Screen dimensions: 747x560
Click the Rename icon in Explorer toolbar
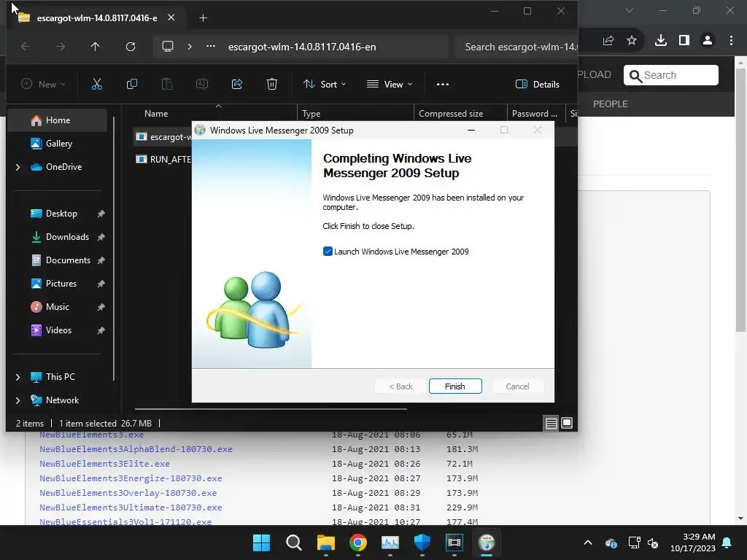202,85
